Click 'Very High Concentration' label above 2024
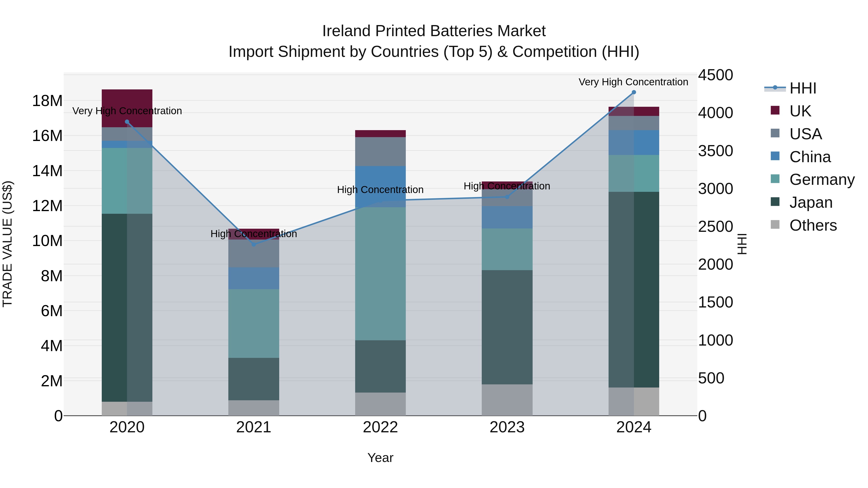 633,82
